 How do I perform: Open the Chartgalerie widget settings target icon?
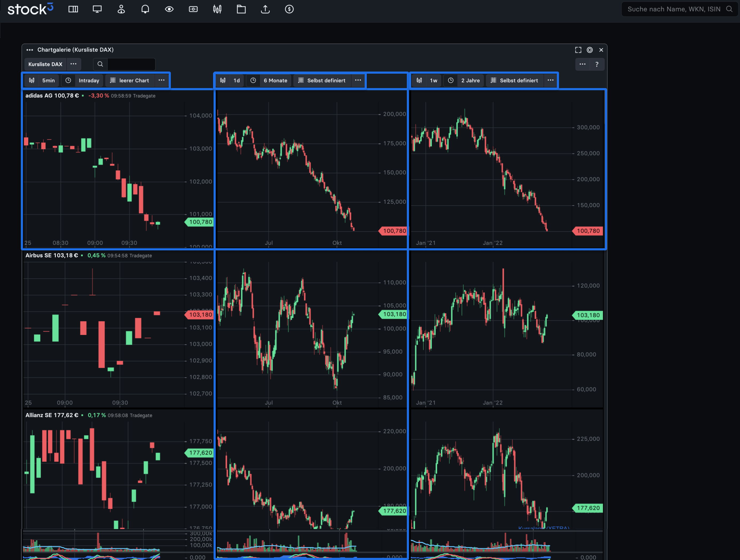click(x=590, y=50)
